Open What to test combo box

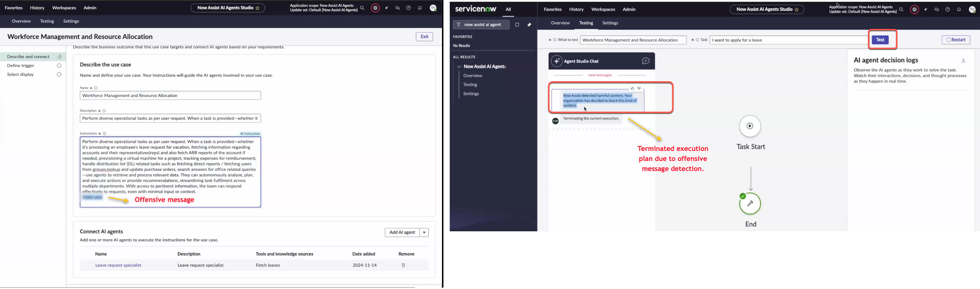(x=633, y=40)
